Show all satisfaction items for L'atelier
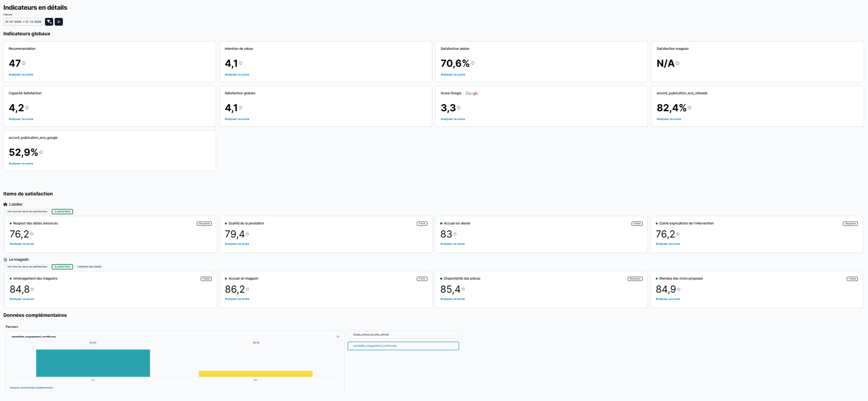The image size is (868, 401). (27, 211)
